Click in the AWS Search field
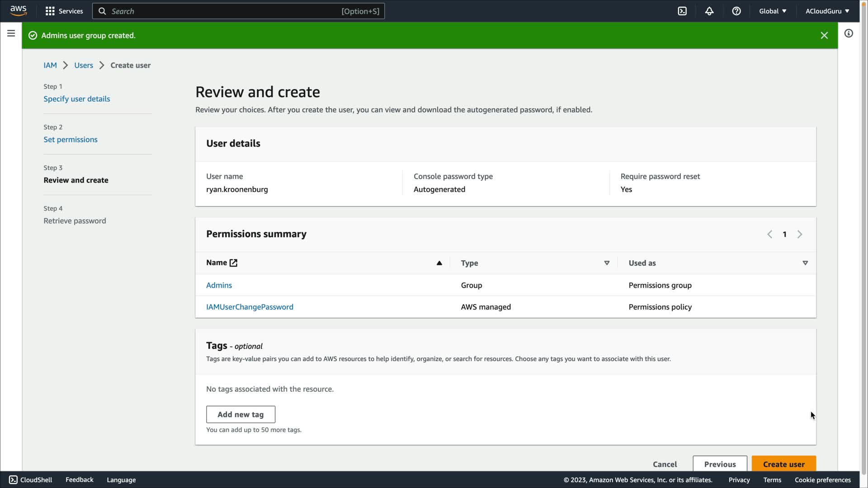The width and height of the screenshot is (868, 488). point(226,11)
